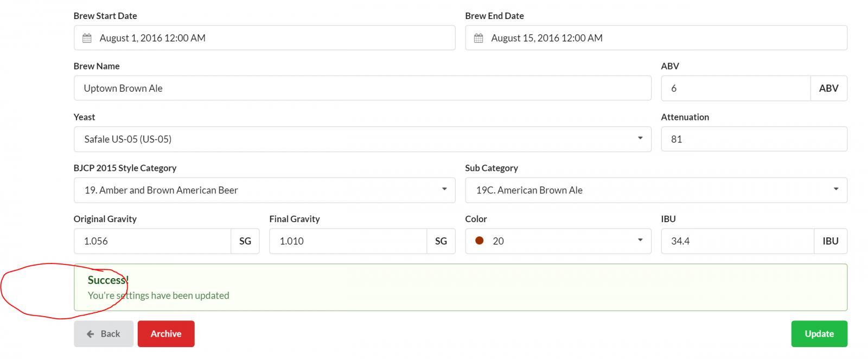This screenshot has width=868, height=359.
Task: Open the Sub Category dropdown
Action: pos(656,190)
